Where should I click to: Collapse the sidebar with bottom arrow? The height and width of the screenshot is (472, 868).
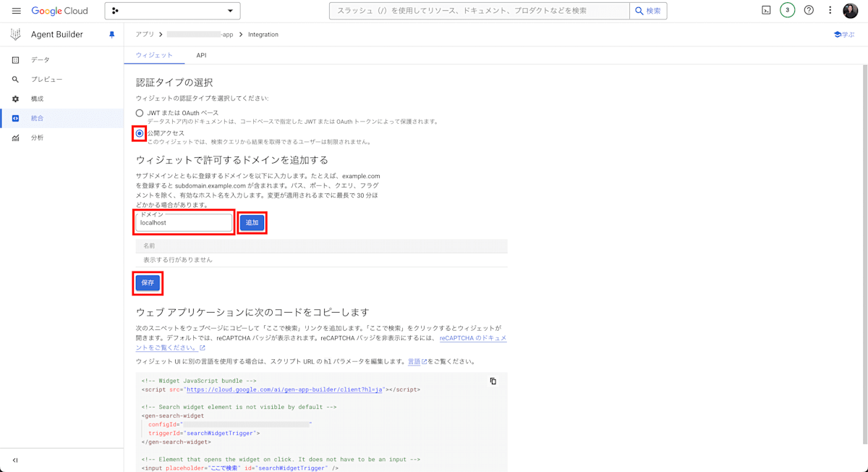point(15,460)
